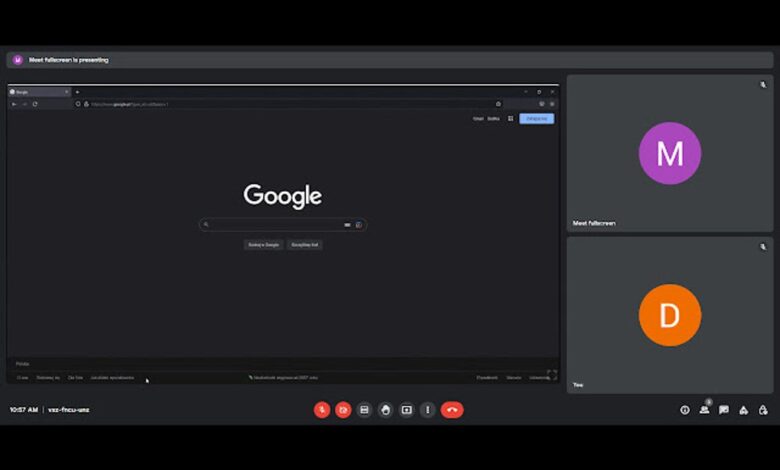Show the participants people panel

tap(704, 409)
